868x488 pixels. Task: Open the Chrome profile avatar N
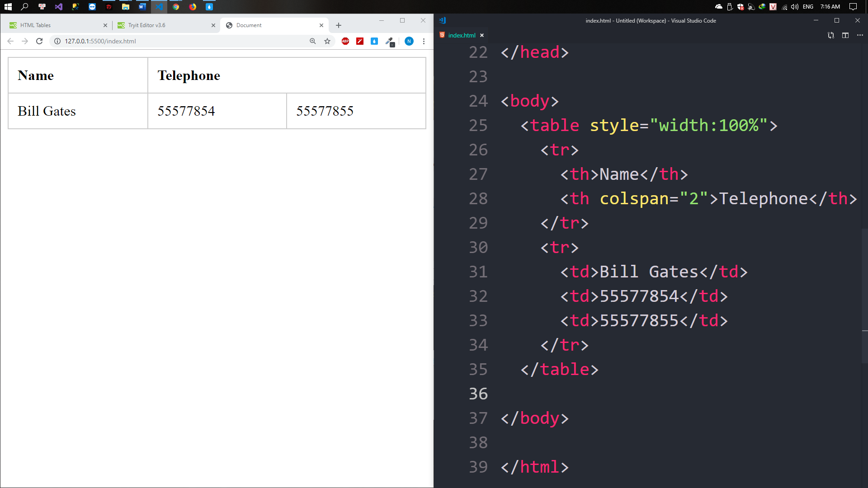click(x=409, y=41)
